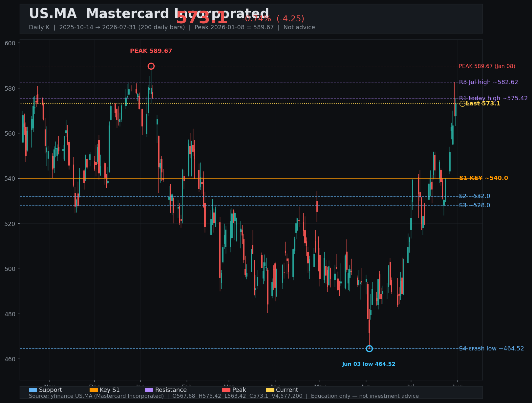Image resolution: width=532 pixels, height=403 pixels.
Task: Click the yellow Current legend swatch
Action: pos(270,390)
